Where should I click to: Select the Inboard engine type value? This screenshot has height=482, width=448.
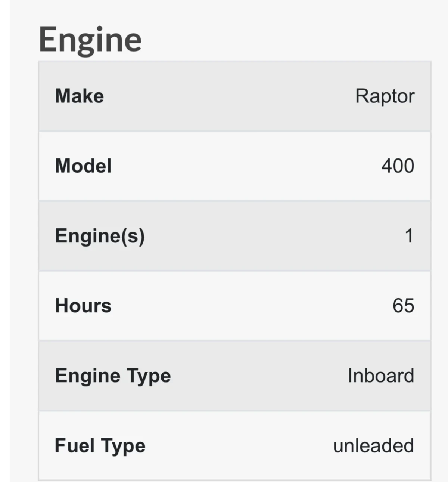tap(380, 376)
